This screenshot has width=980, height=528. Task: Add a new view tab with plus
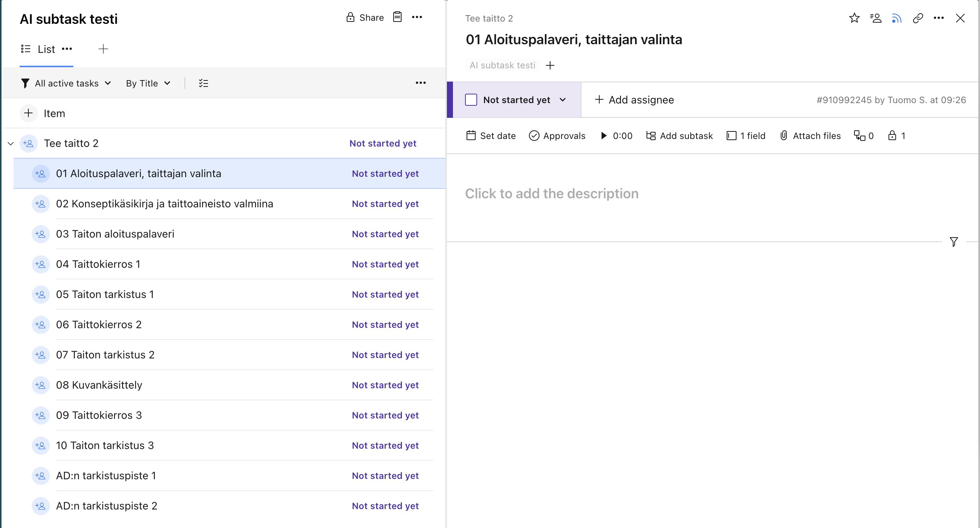(103, 49)
